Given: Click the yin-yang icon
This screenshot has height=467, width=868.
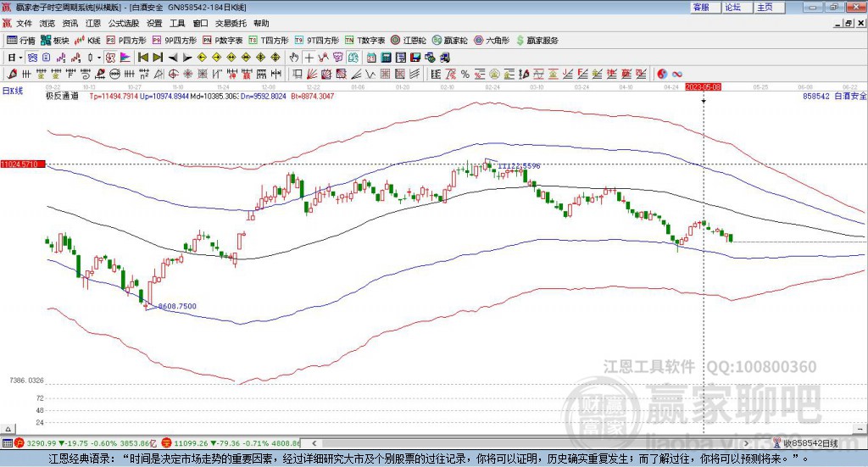Looking at the screenshot, I should click(662, 74).
